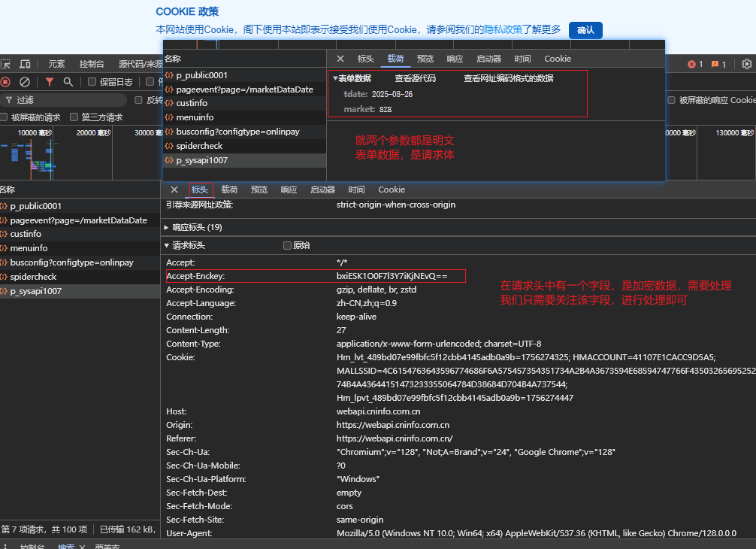Stop recording network log
Viewport: 756px width, 549px height.
6,82
